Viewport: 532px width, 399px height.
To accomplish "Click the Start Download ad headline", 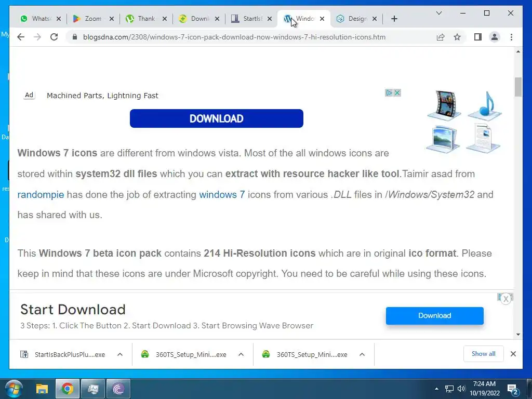I will click(73, 310).
